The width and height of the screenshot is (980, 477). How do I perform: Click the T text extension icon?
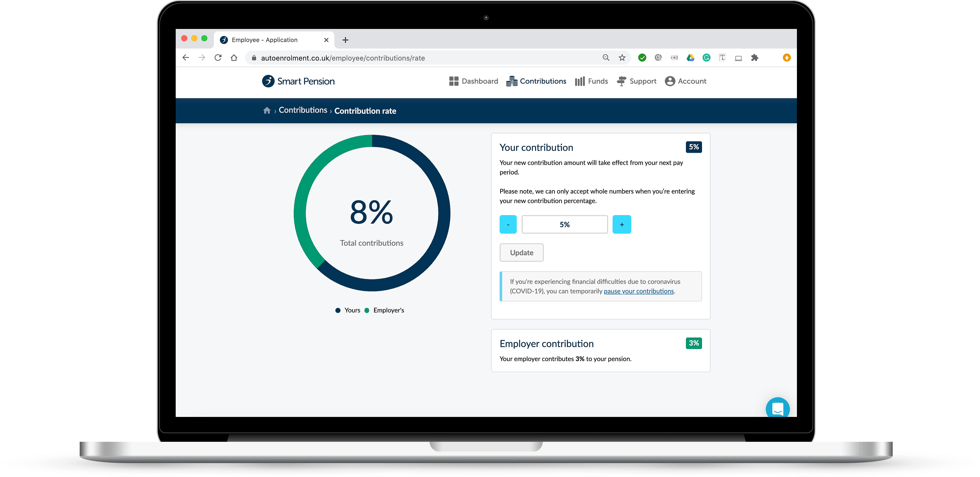point(722,58)
